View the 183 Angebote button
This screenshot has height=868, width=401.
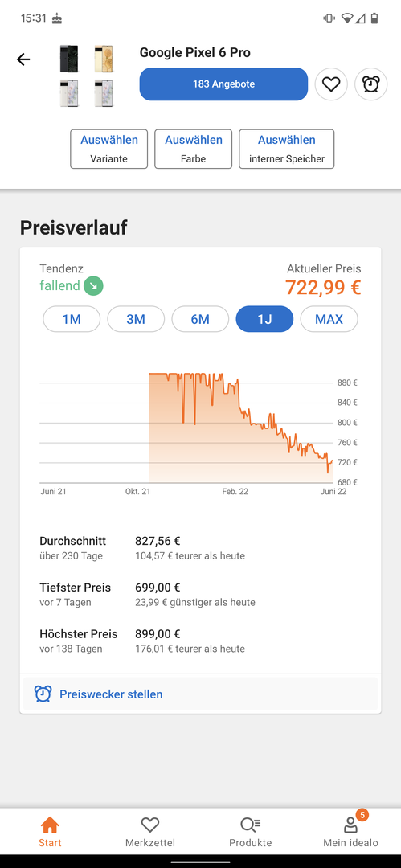click(x=223, y=84)
